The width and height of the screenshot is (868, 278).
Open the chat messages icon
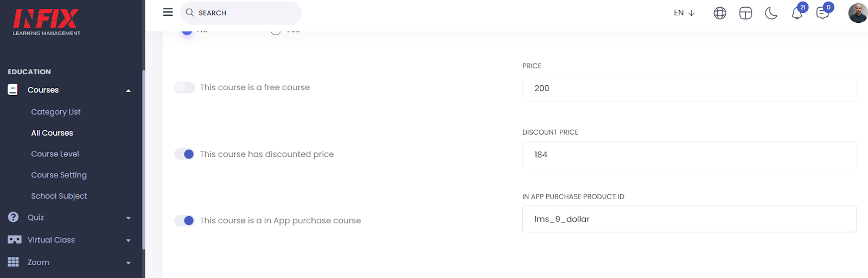pos(822,13)
